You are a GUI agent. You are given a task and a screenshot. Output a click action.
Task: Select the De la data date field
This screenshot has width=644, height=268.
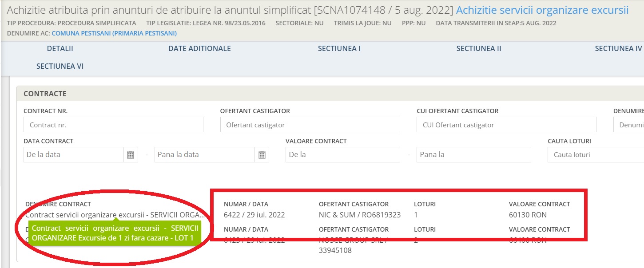(x=74, y=154)
